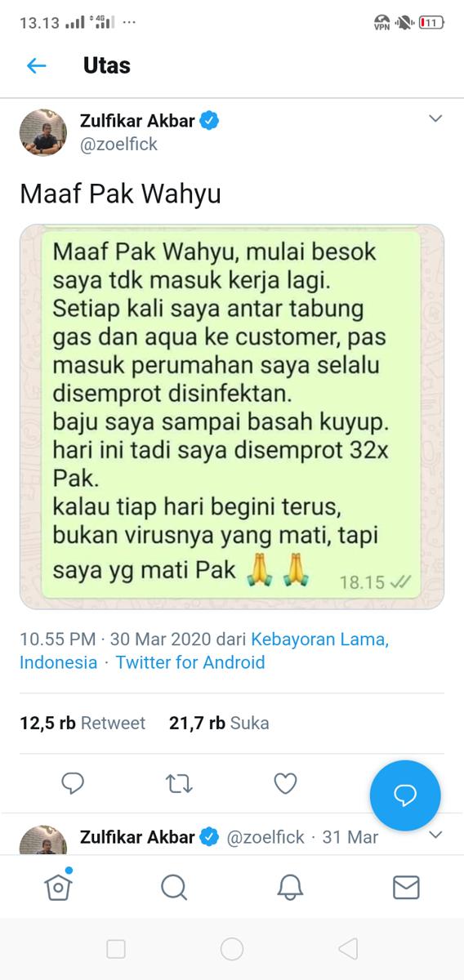464x980 pixels.
Task: Expand tweet options chevron beside Zulfikar Akbar
Action: point(435,119)
